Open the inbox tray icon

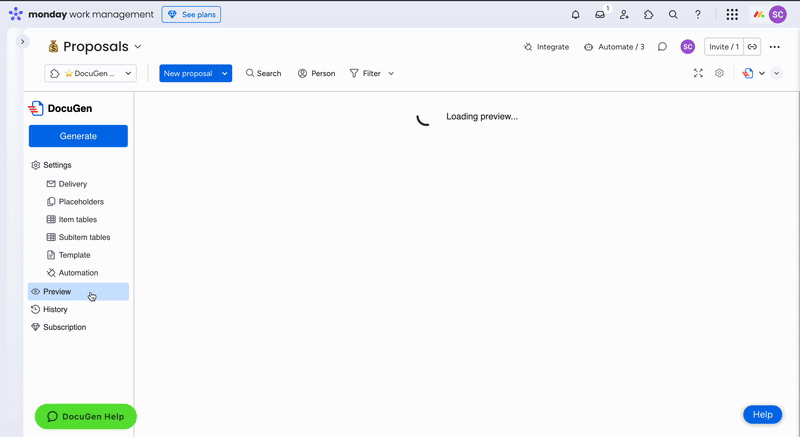pyautogui.click(x=600, y=15)
